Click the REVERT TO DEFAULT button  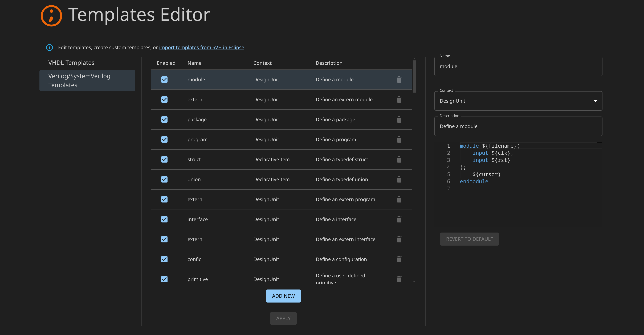pos(469,239)
